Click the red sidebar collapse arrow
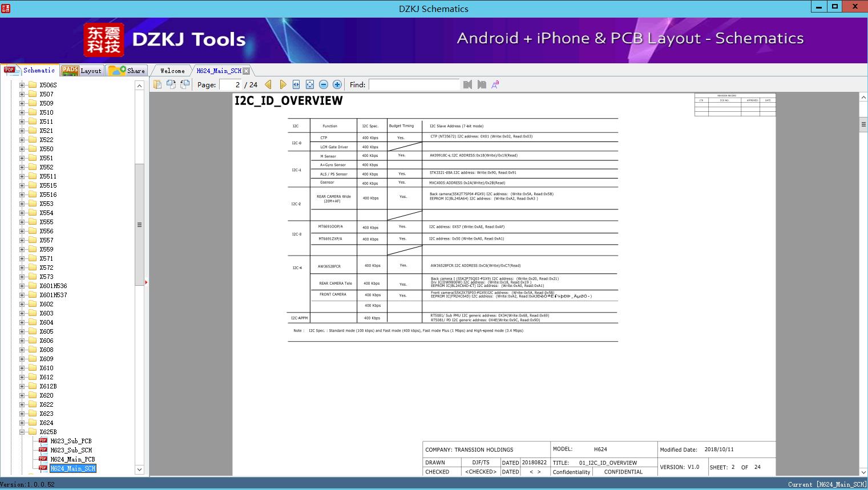Screen dimensions: 868x490 pos(147,282)
